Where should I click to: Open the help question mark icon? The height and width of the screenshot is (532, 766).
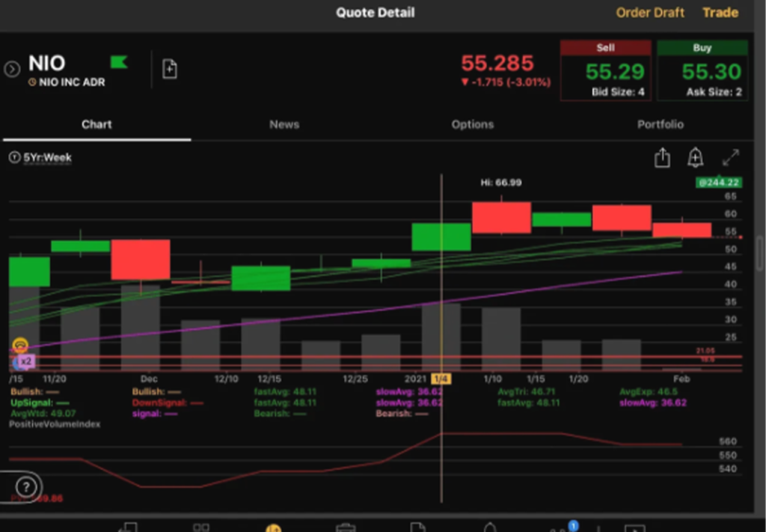(x=26, y=486)
